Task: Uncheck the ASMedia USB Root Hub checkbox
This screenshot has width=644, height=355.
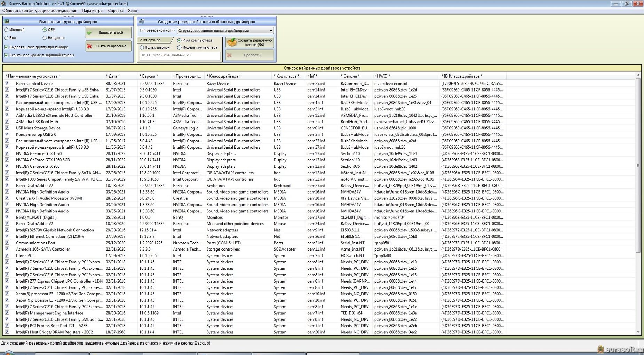Action: [x=7, y=122]
